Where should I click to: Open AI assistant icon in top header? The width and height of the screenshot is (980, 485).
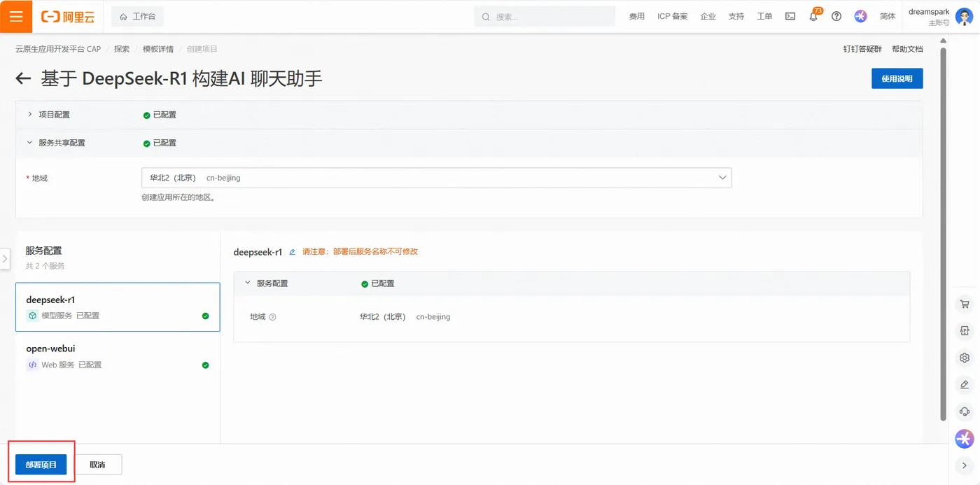pyautogui.click(x=860, y=16)
